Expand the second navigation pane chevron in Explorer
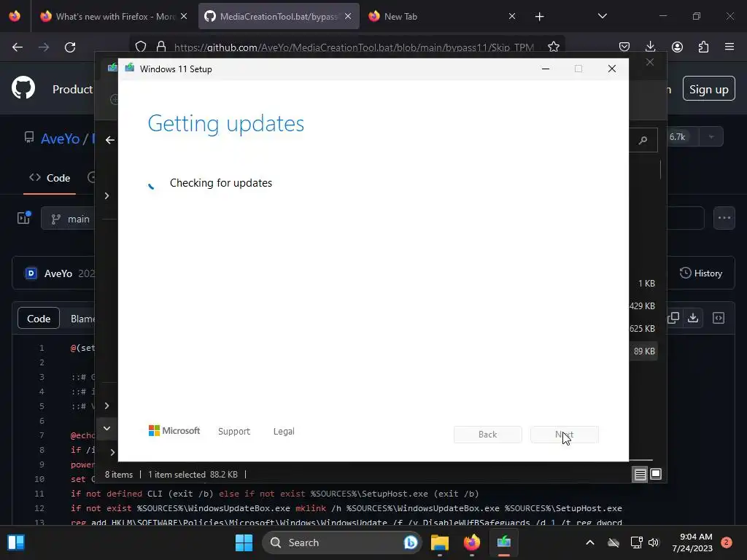The height and width of the screenshot is (560, 747). pyautogui.click(x=107, y=405)
